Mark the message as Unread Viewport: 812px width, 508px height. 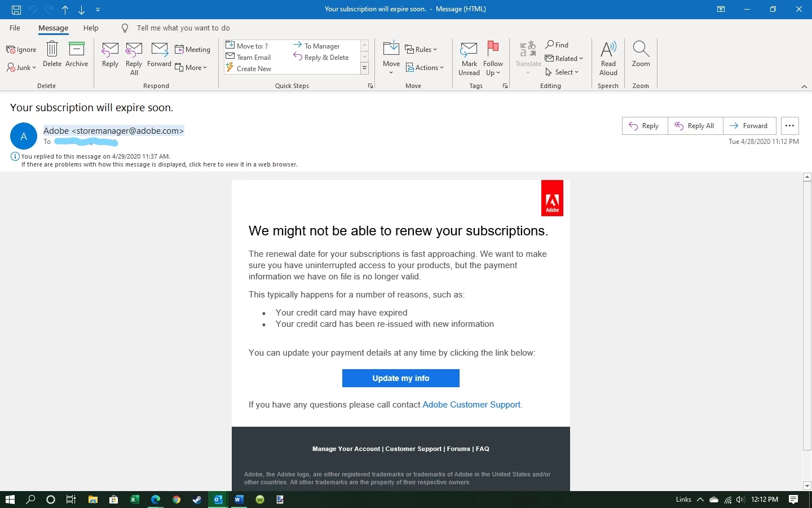(469, 59)
